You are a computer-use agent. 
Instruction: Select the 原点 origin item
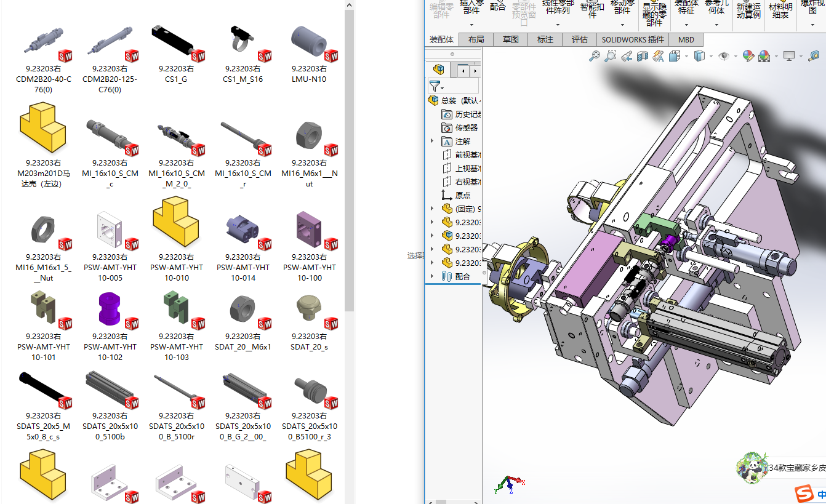(x=462, y=196)
